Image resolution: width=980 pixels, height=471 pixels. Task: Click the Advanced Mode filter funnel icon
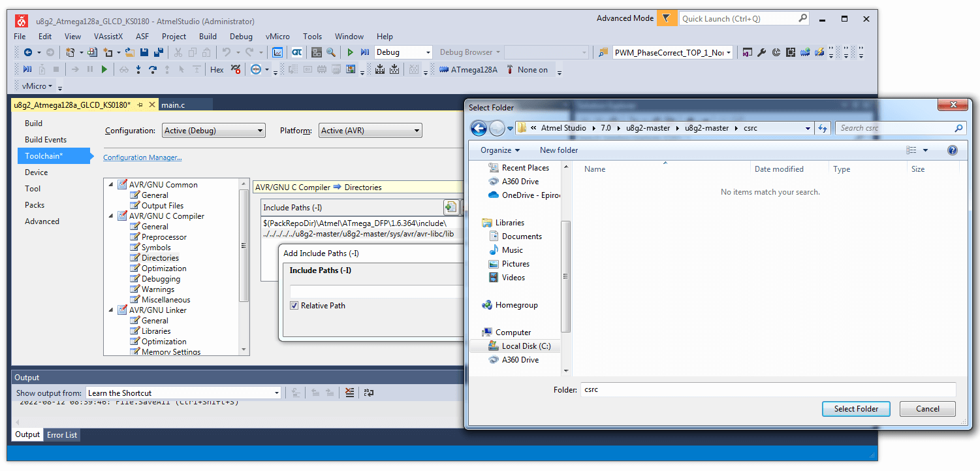[666, 18]
